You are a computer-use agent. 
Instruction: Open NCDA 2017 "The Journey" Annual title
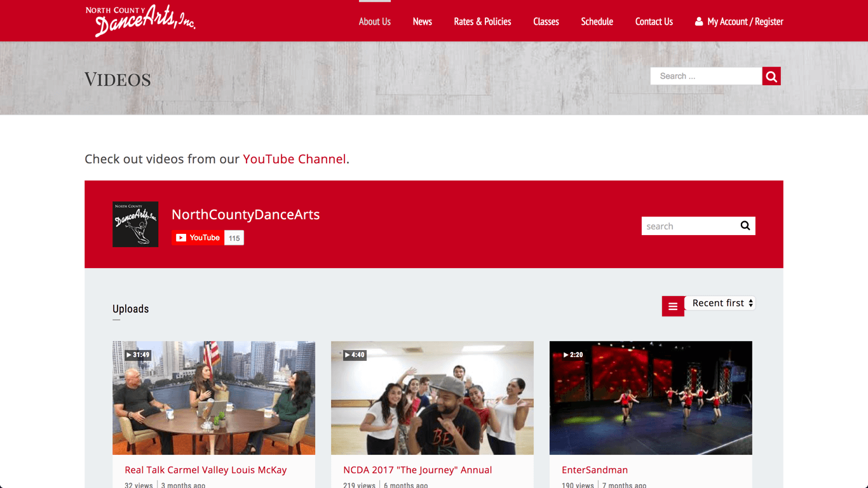pos(417,470)
